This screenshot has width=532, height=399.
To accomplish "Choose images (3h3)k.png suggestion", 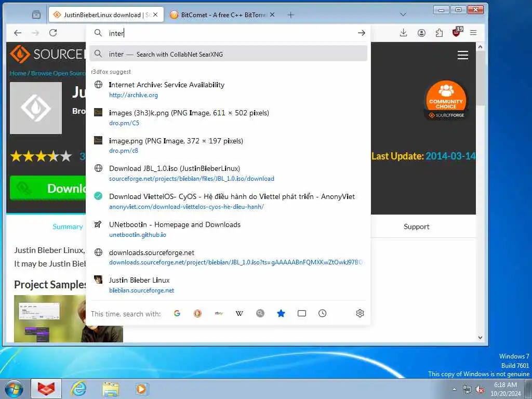I will click(229, 117).
